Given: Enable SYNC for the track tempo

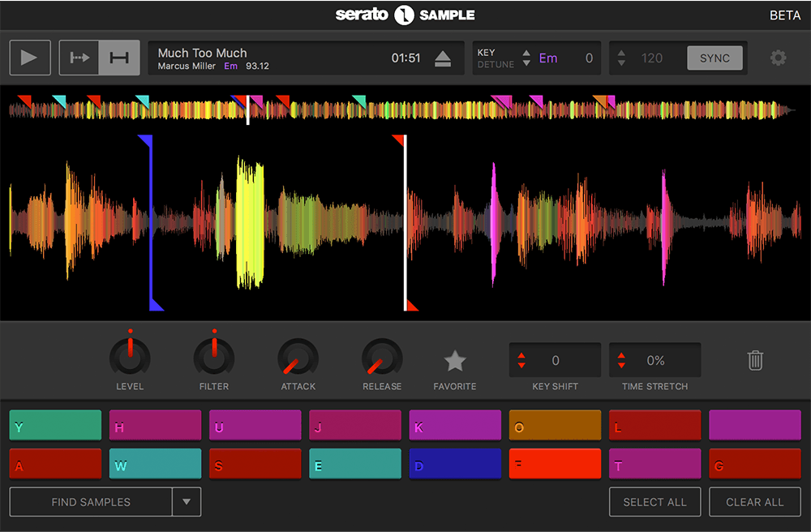Looking at the screenshot, I should [714, 58].
